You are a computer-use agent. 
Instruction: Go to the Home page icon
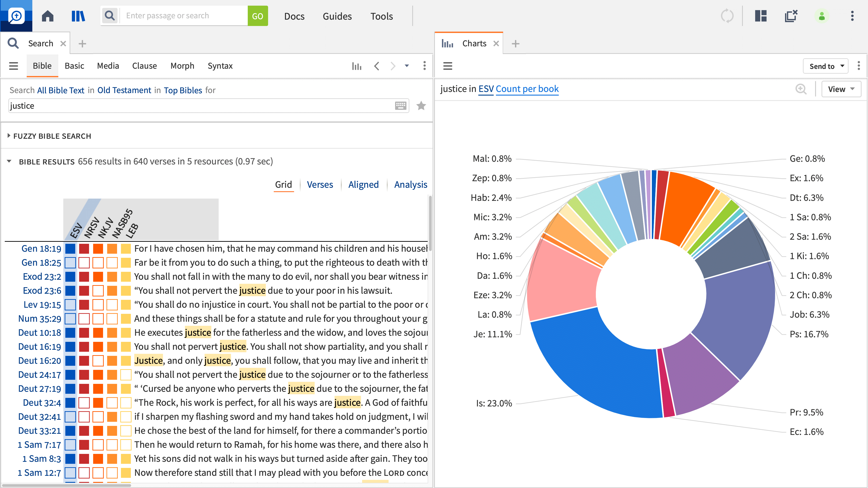coord(47,16)
